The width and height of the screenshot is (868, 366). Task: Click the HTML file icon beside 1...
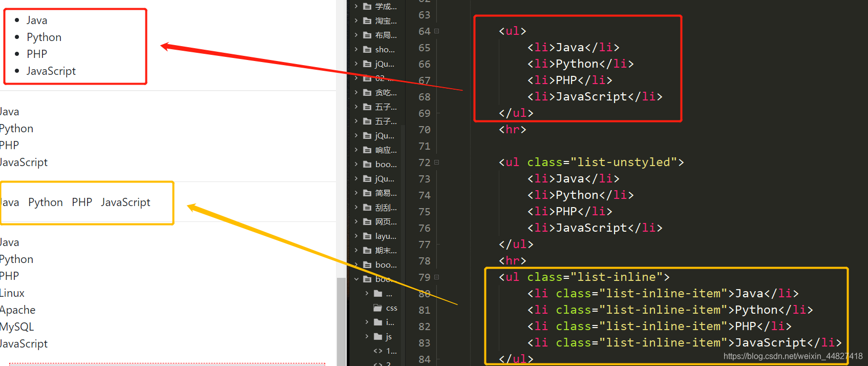[378, 351]
